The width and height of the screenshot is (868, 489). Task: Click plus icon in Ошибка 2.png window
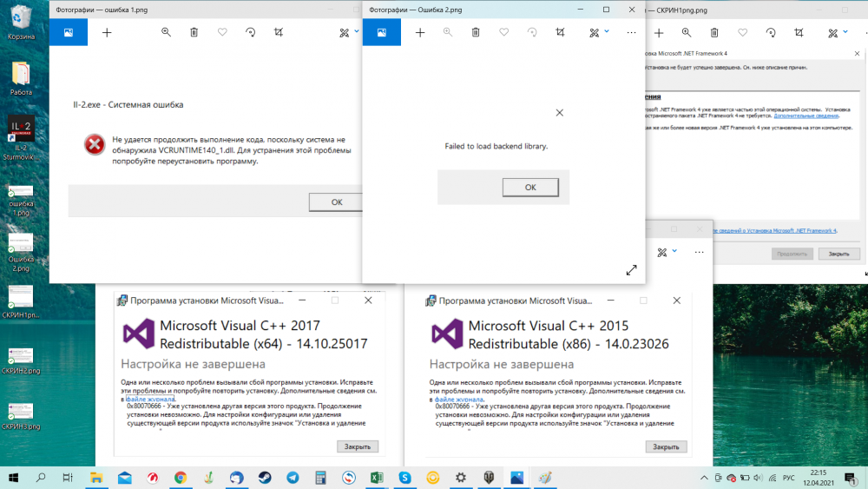420,33
